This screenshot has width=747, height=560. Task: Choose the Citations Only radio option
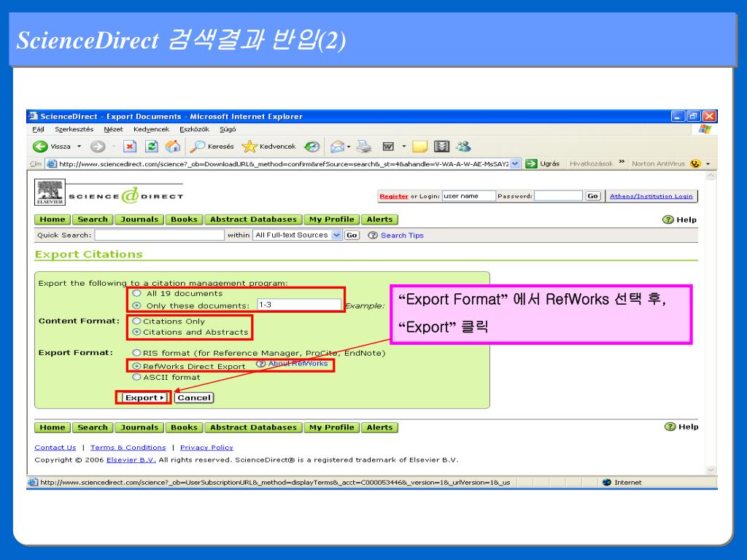pos(136,321)
